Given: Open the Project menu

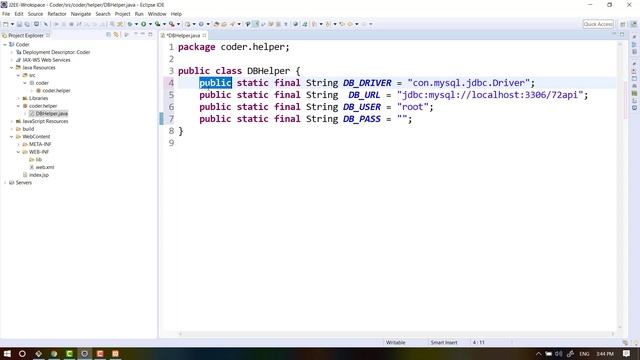Looking at the screenshot, I should tap(122, 14).
